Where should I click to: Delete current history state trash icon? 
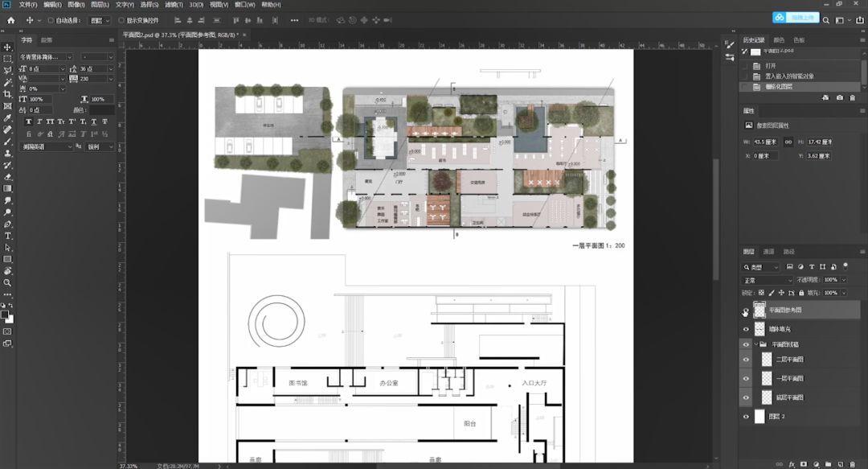point(853,97)
